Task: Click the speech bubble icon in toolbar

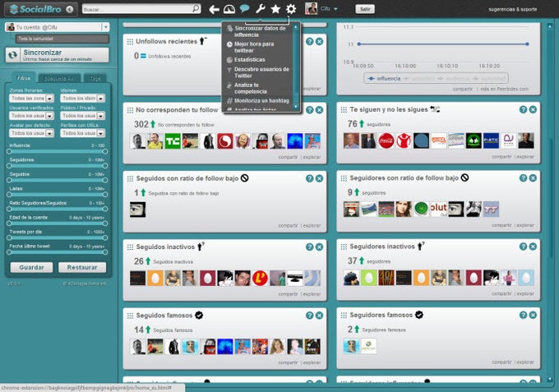Action: [245, 8]
